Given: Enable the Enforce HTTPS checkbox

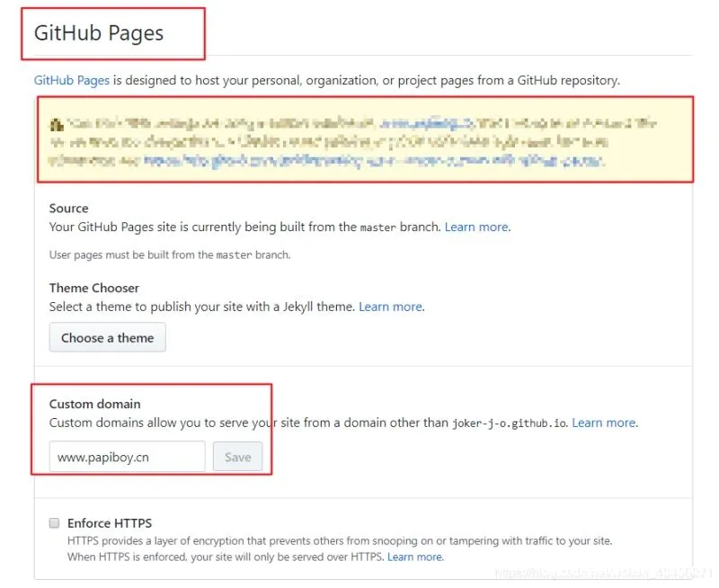Looking at the screenshot, I should coord(54,523).
